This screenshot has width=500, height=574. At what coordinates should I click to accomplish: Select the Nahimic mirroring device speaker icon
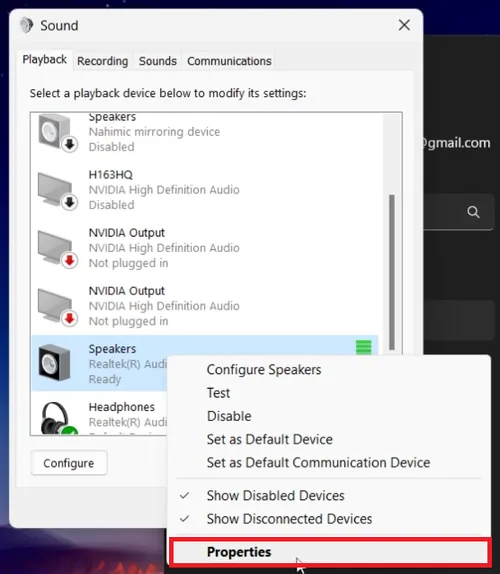(x=57, y=132)
